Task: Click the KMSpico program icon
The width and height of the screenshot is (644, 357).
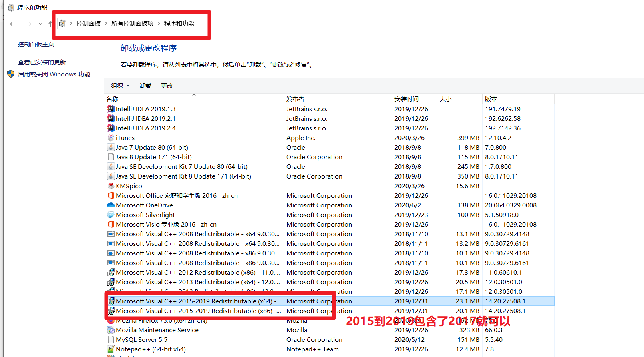Action: [x=111, y=186]
